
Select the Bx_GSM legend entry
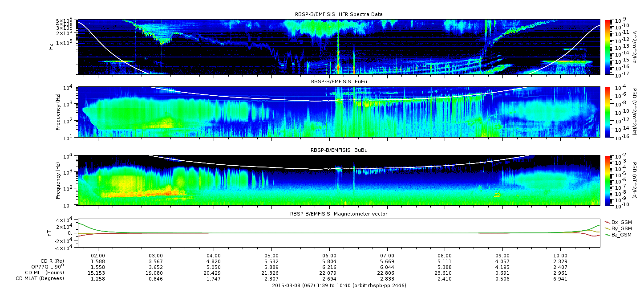click(x=621, y=222)
